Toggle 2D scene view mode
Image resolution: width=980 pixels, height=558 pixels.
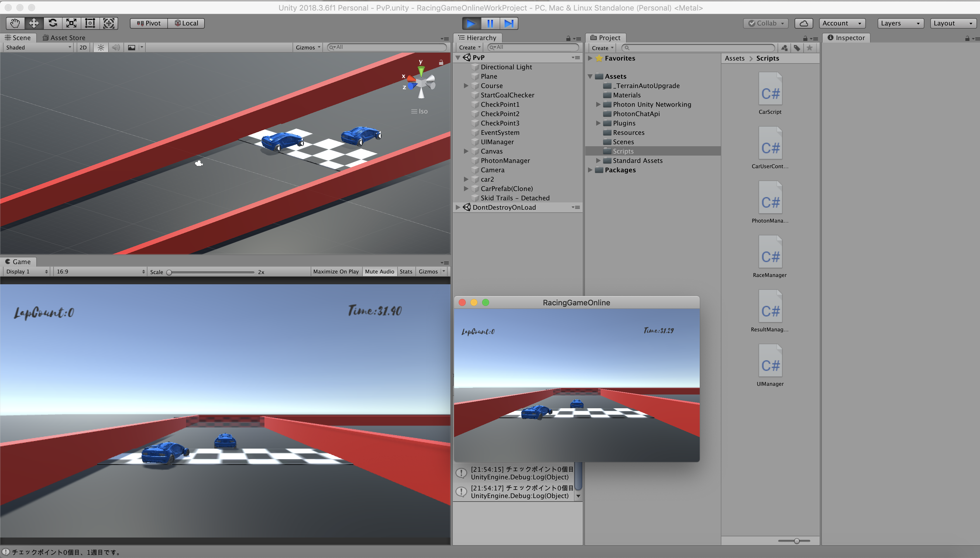pyautogui.click(x=83, y=47)
